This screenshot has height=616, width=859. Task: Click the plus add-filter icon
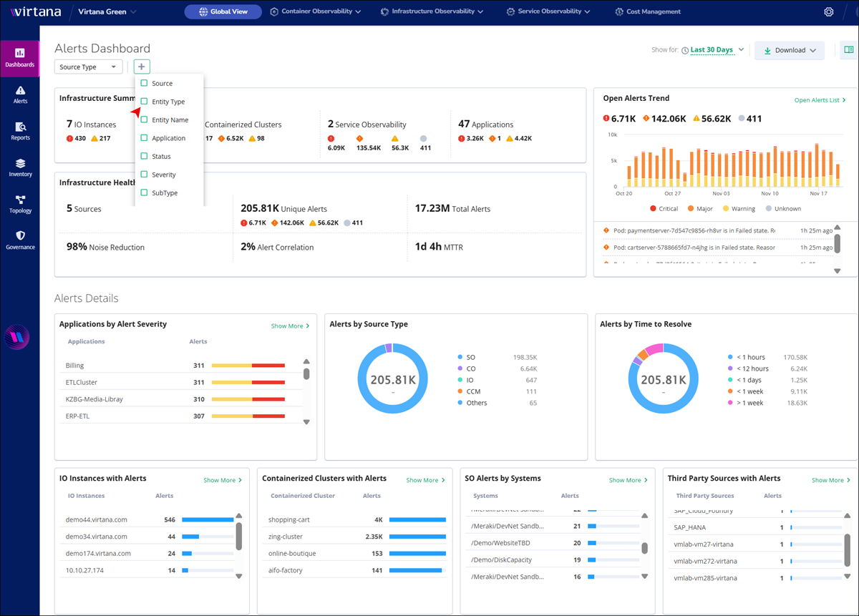[x=142, y=67]
